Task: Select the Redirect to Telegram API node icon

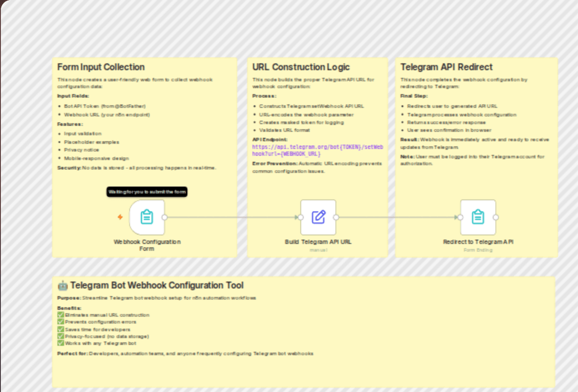Action: [478, 217]
